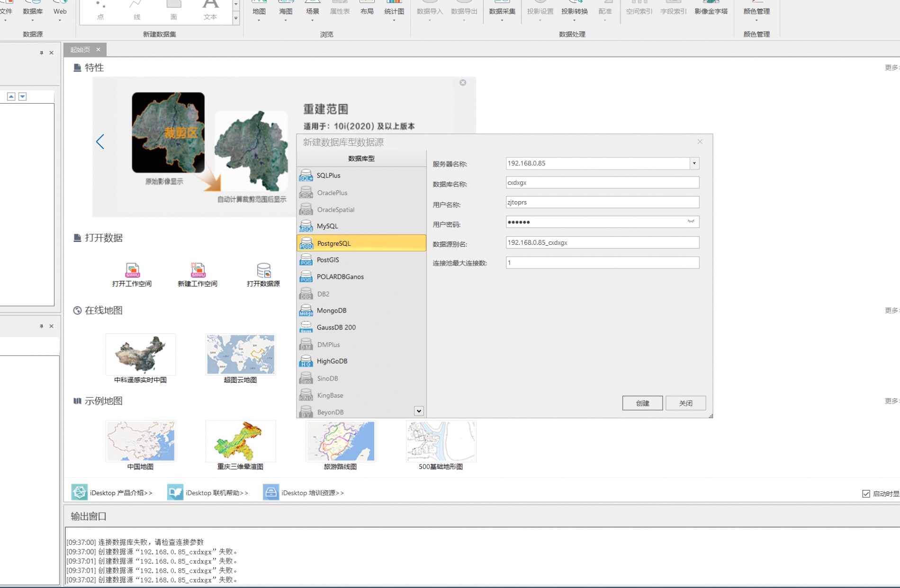
Task: Select MongoDB database type
Action: coord(361,311)
